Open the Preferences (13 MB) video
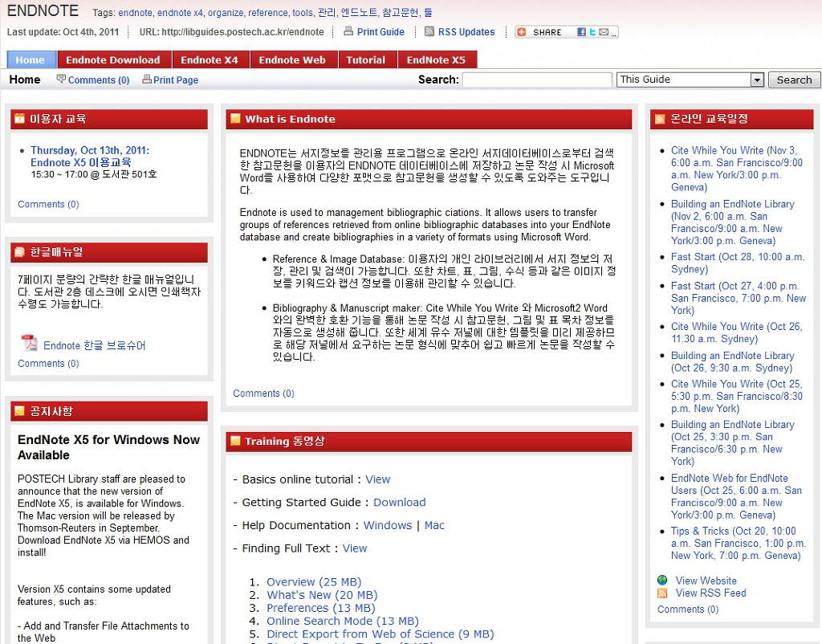822x644 pixels. click(321, 608)
